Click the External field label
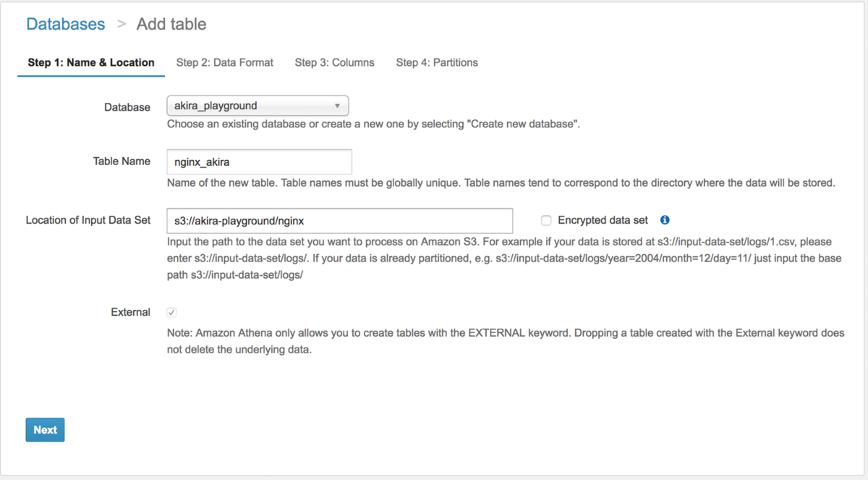 tap(130, 313)
